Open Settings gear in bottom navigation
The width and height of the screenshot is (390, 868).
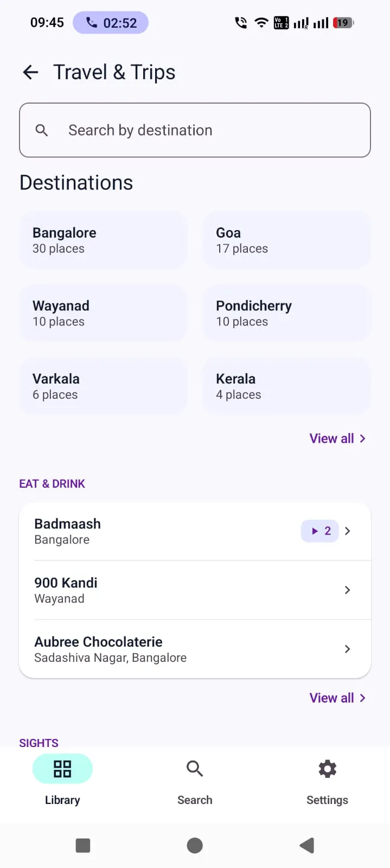(327, 769)
